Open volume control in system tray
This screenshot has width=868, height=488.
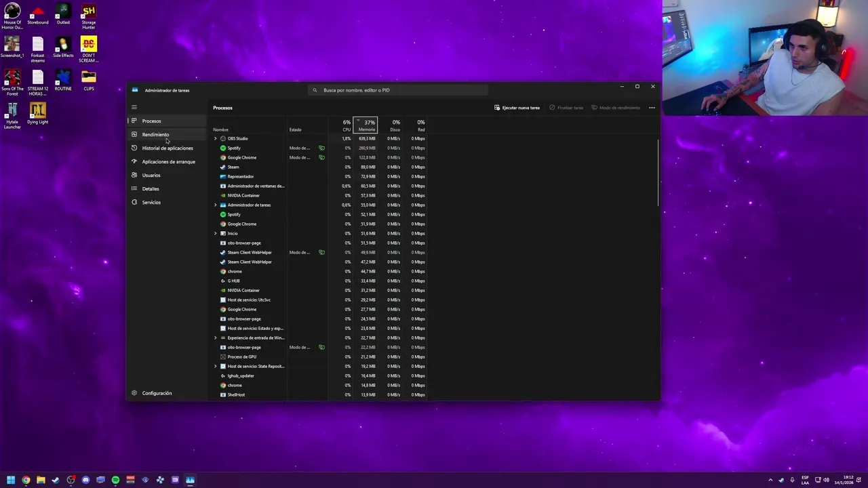(826, 480)
